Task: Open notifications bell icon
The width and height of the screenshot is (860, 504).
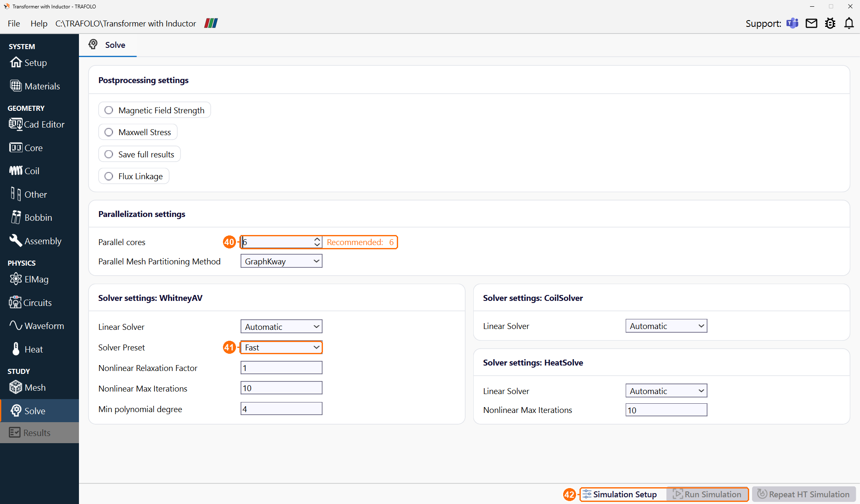Action: [849, 24]
